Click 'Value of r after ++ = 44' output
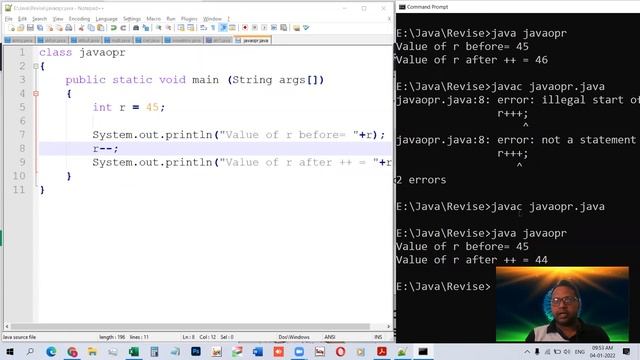This screenshot has width=640, height=360. 471,260
